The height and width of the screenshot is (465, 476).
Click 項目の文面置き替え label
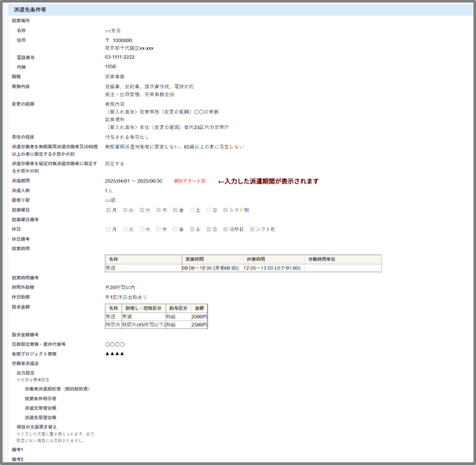[36, 427]
